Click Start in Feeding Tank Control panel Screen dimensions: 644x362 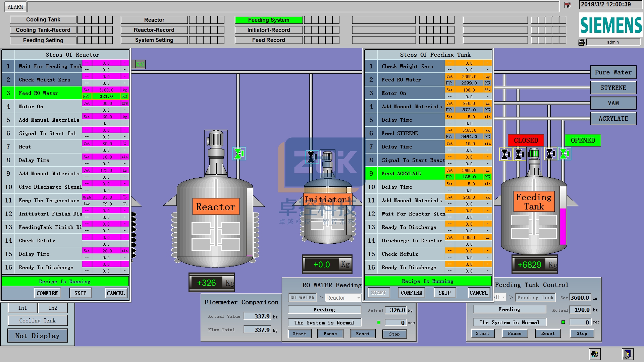pyautogui.click(x=483, y=334)
